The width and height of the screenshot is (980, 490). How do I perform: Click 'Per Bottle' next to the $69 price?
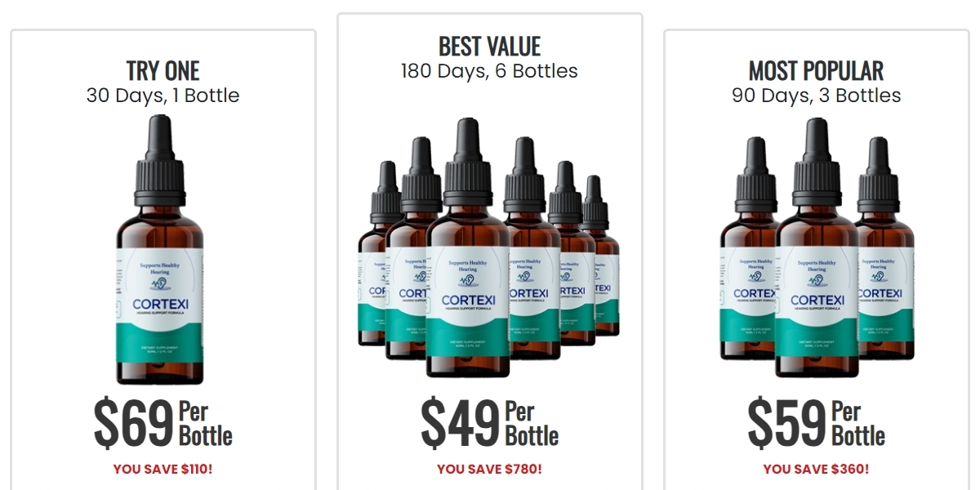click(206, 423)
